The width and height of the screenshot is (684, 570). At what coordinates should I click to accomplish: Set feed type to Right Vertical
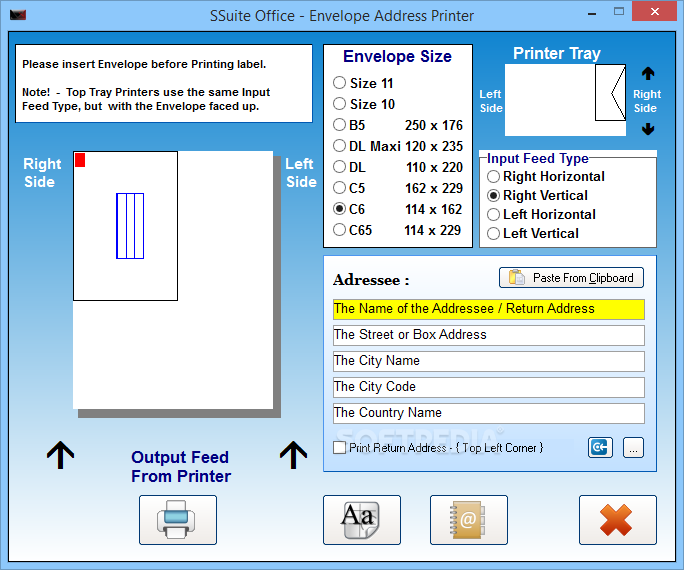click(537, 195)
